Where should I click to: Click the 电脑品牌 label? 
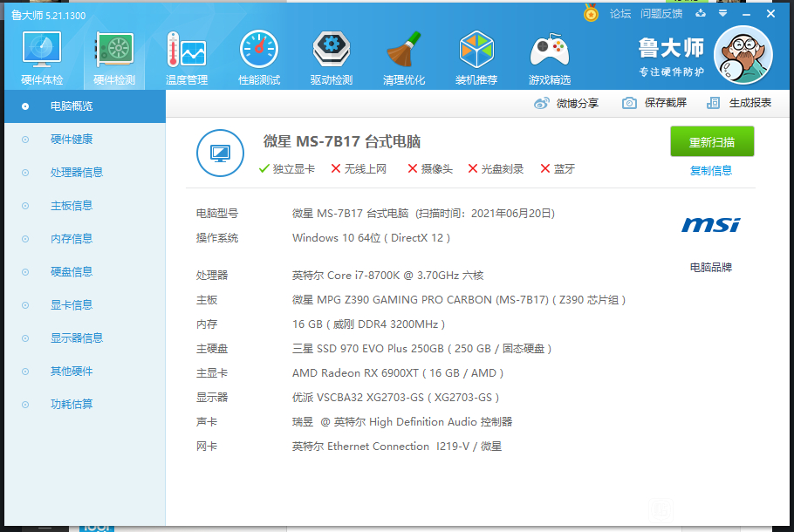711,267
